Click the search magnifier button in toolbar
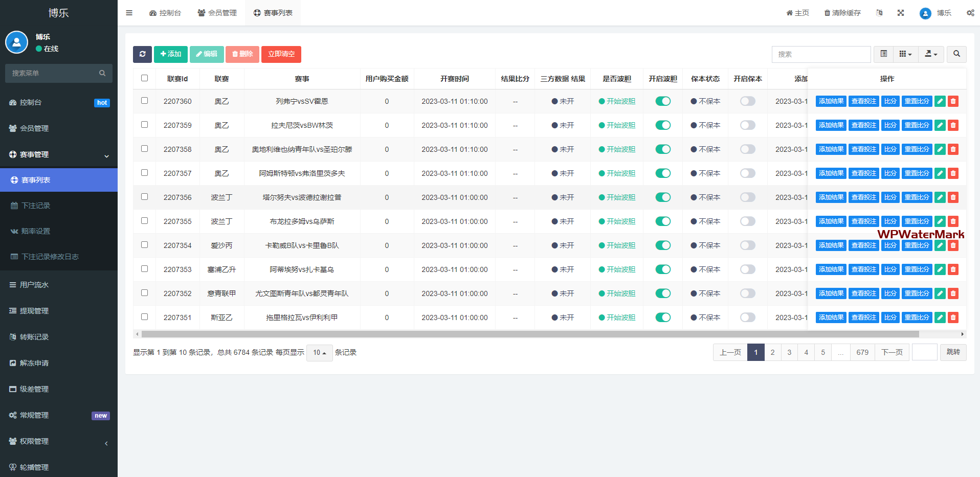The image size is (980, 477). [956, 54]
